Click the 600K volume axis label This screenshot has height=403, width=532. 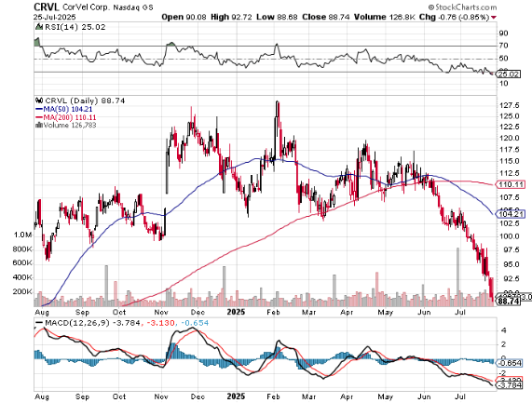tap(22, 263)
